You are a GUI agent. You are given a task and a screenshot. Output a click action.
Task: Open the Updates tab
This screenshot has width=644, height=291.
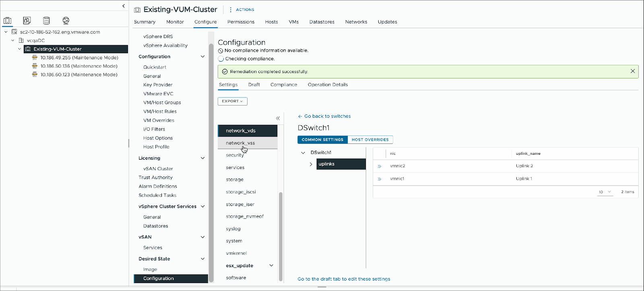pyautogui.click(x=388, y=22)
